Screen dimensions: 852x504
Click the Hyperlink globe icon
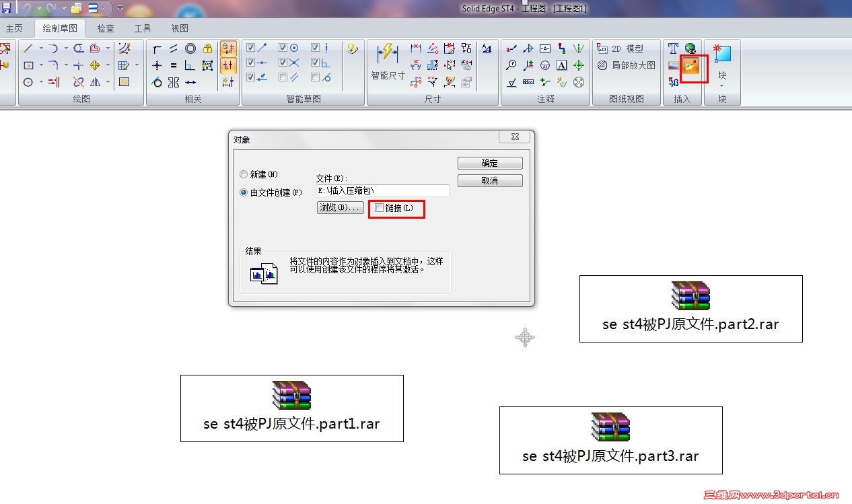pyautogui.click(x=690, y=48)
